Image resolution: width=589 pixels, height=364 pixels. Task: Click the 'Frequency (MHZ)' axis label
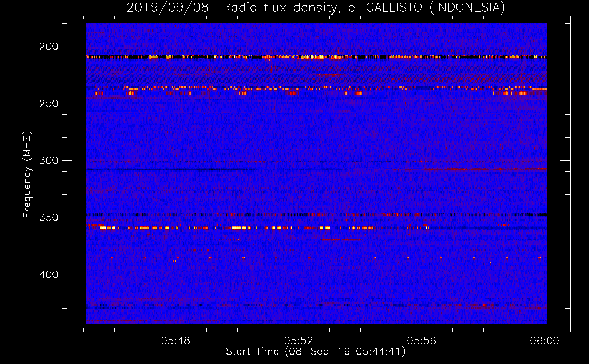(27, 174)
